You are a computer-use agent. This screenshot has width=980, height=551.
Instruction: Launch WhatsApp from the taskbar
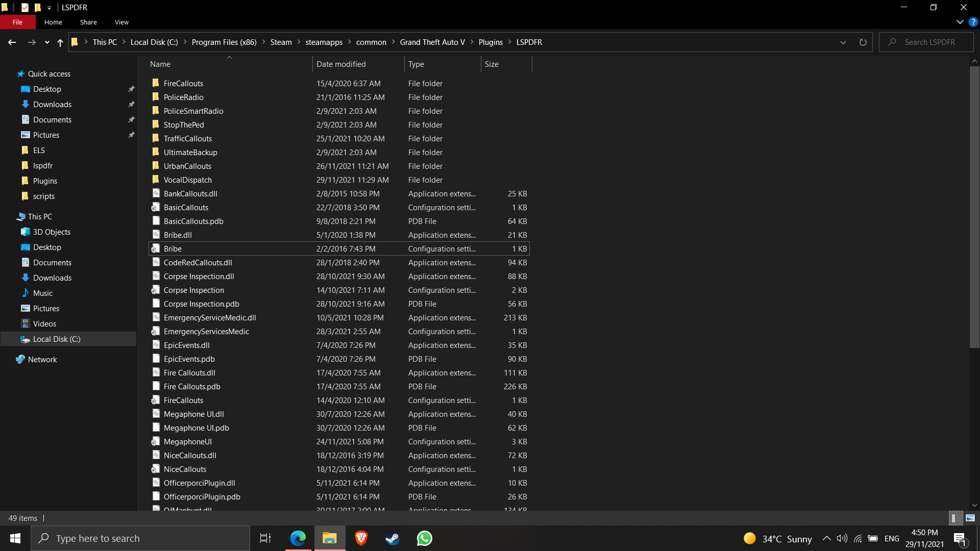click(x=424, y=538)
